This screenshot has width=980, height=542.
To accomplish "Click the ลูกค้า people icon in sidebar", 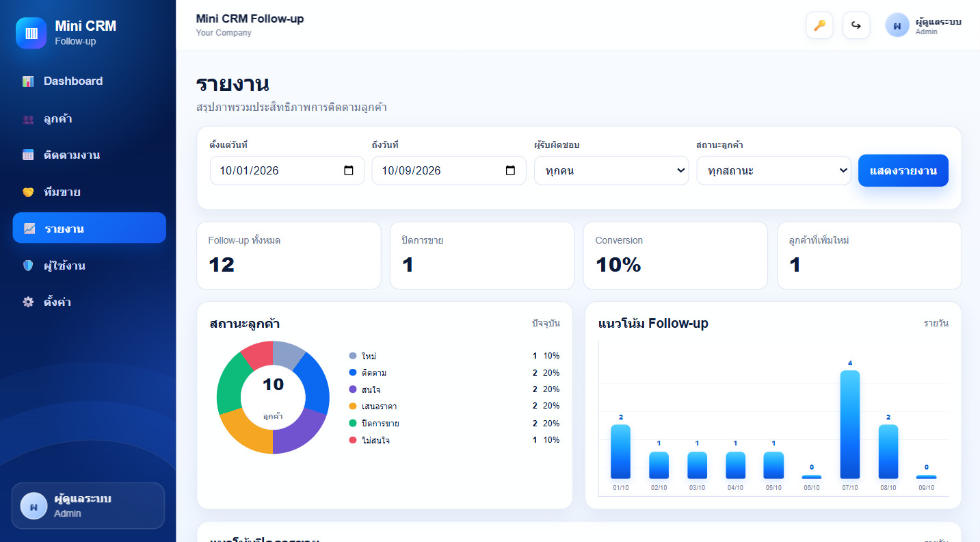I will point(28,119).
